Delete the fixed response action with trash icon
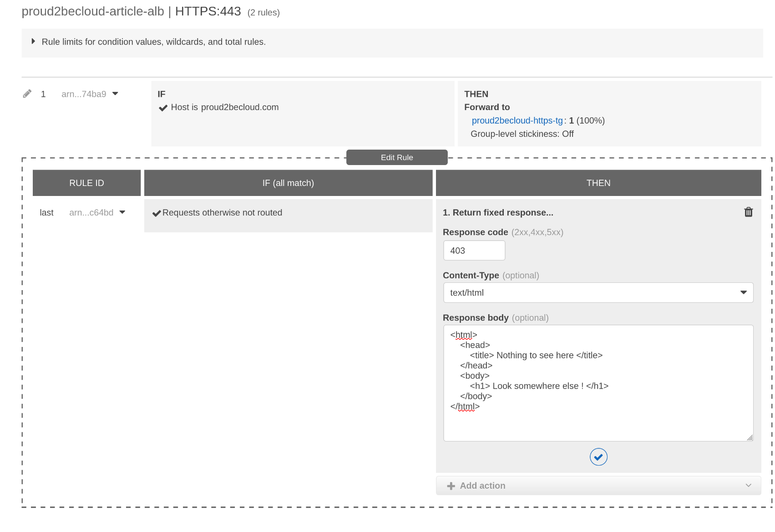The width and height of the screenshot is (775, 532). [x=748, y=212]
